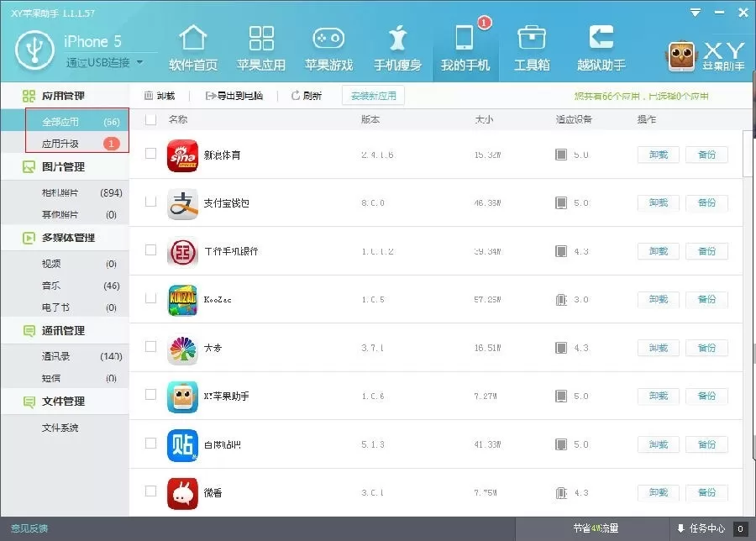The height and width of the screenshot is (541, 756).
Task: Open the 越狱助手 jailbreak icon
Action: (601, 37)
